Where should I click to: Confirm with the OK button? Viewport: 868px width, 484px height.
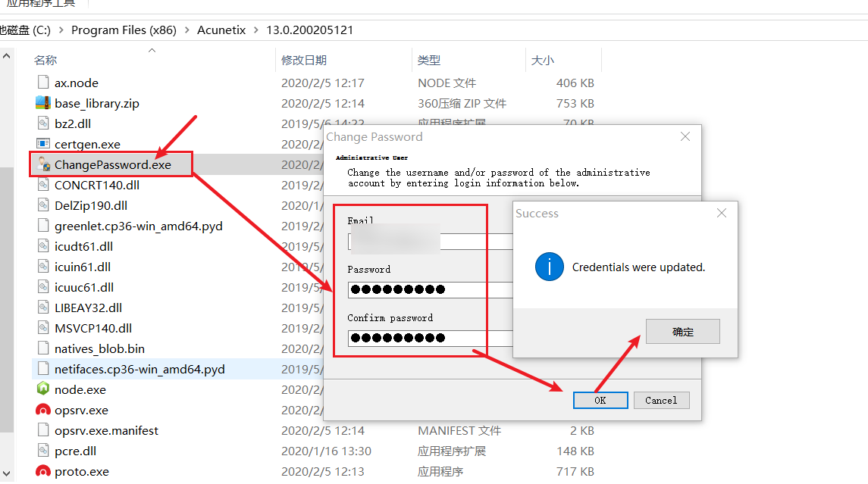(x=600, y=400)
